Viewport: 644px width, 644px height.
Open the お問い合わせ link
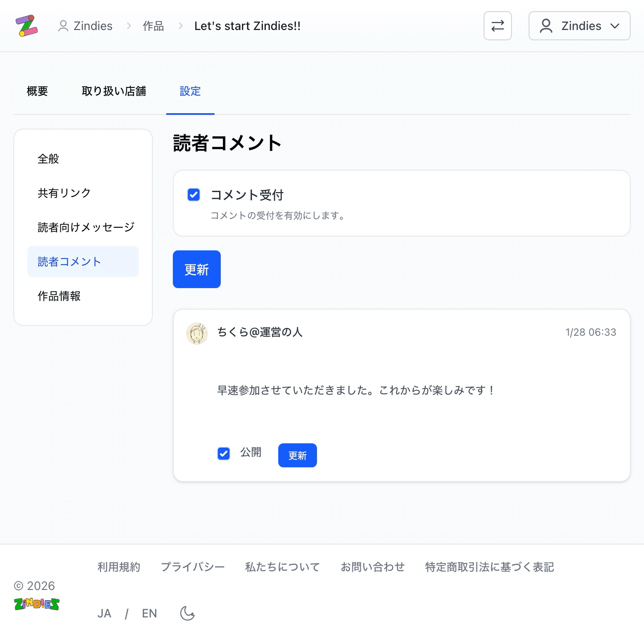click(x=373, y=566)
